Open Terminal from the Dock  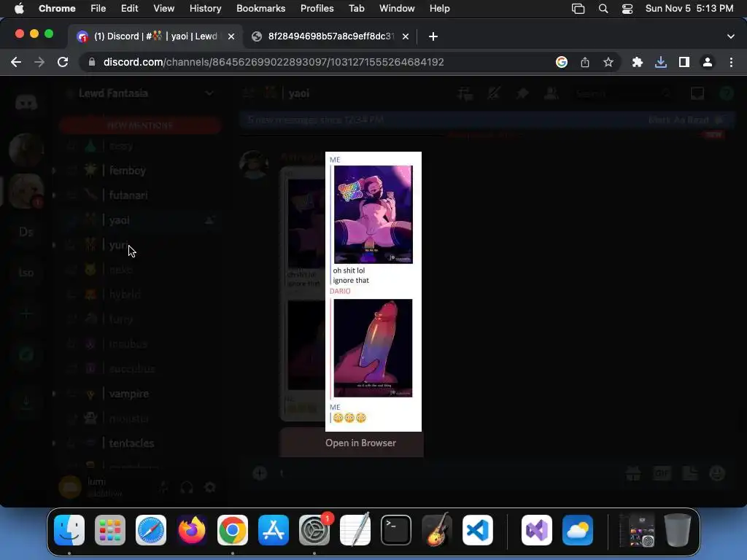396,530
